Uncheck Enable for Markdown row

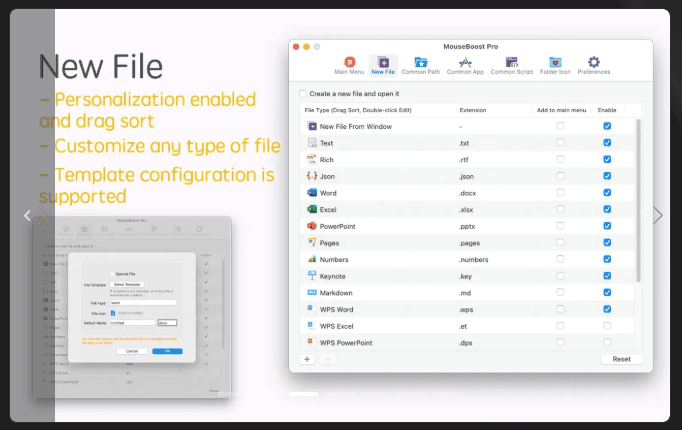tap(607, 292)
